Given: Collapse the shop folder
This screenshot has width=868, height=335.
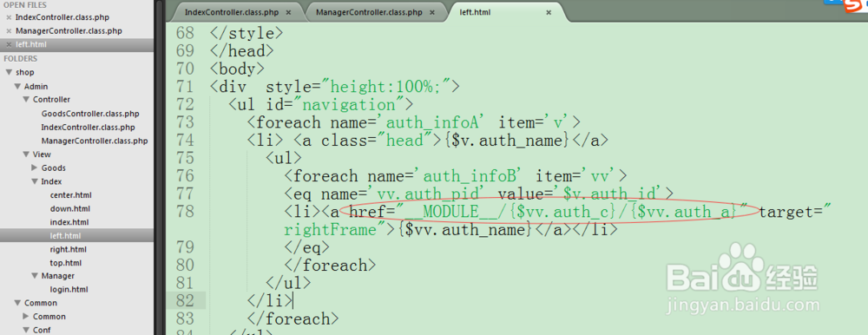Looking at the screenshot, I should 9,73.
